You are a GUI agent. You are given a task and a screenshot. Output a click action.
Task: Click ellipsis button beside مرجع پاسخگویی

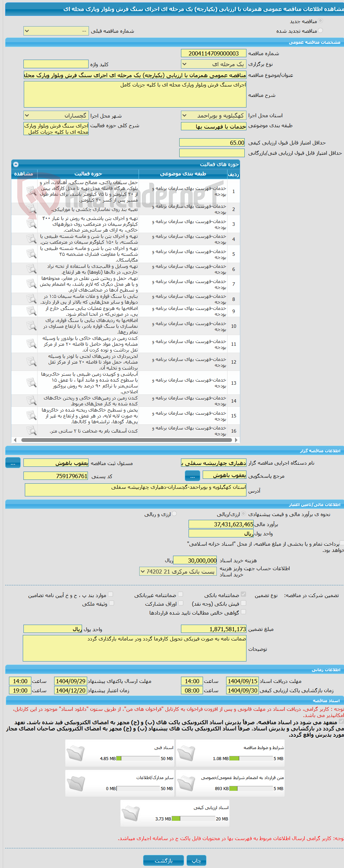pyautogui.click(x=192, y=476)
